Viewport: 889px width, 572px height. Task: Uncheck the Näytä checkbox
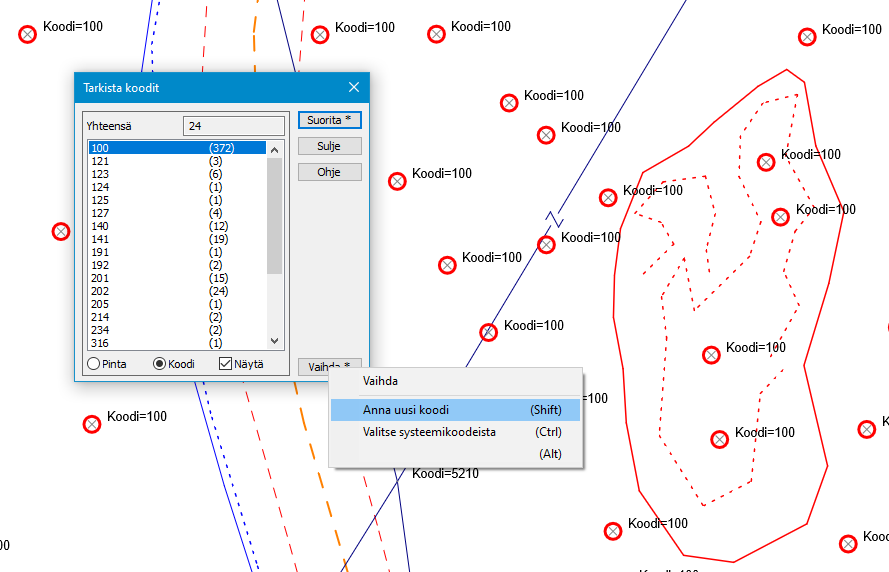[226, 364]
